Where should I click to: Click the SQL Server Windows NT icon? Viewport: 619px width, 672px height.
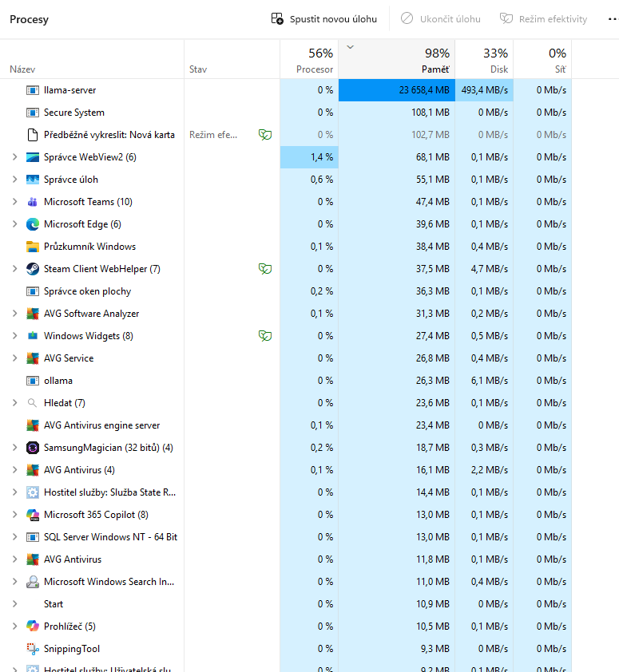pos(33,537)
